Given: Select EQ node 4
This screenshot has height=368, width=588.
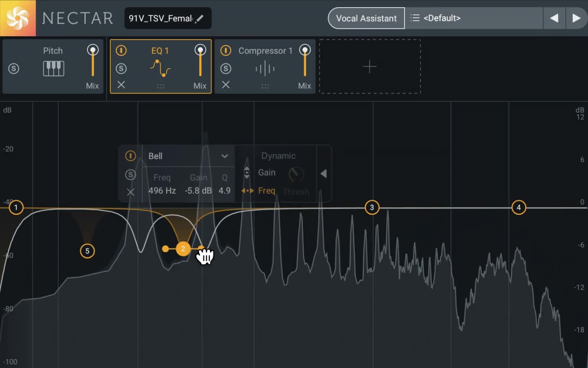Looking at the screenshot, I should pyautogui.click(x=519, y=208).
